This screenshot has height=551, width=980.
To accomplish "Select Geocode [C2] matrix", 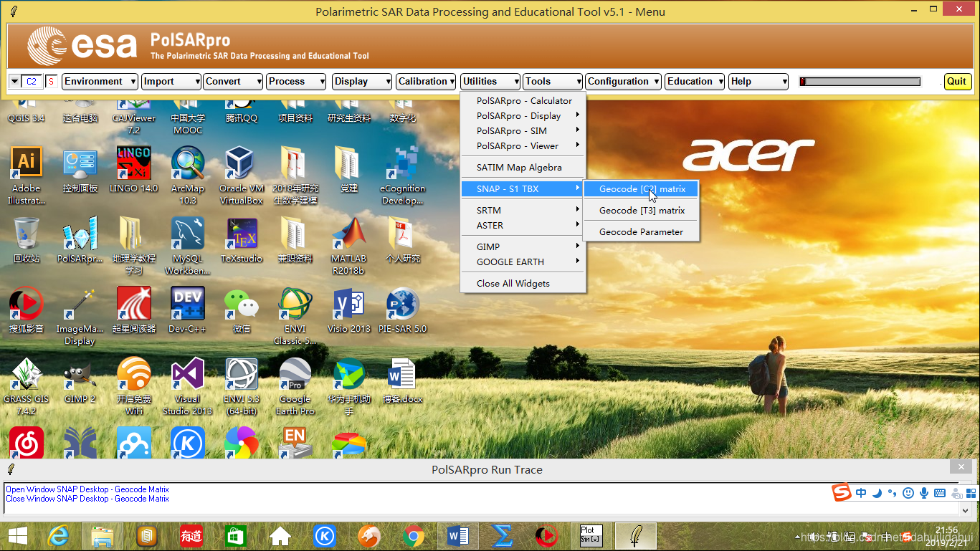I will pos(641,189).
